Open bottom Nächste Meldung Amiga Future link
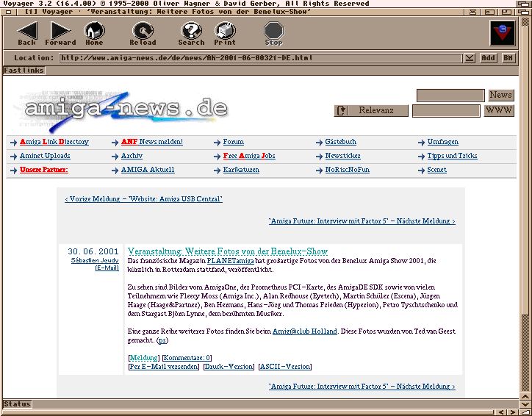This screenshot has height=416, width=532. pos(362,386)
